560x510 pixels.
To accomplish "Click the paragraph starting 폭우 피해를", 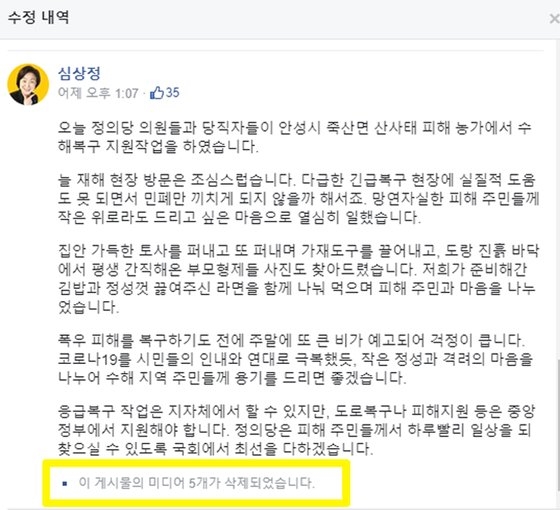I will click(x=296, y=359).
